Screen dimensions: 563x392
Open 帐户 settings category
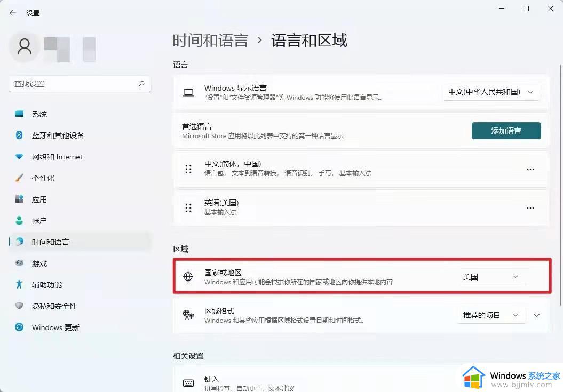(80, 221)
